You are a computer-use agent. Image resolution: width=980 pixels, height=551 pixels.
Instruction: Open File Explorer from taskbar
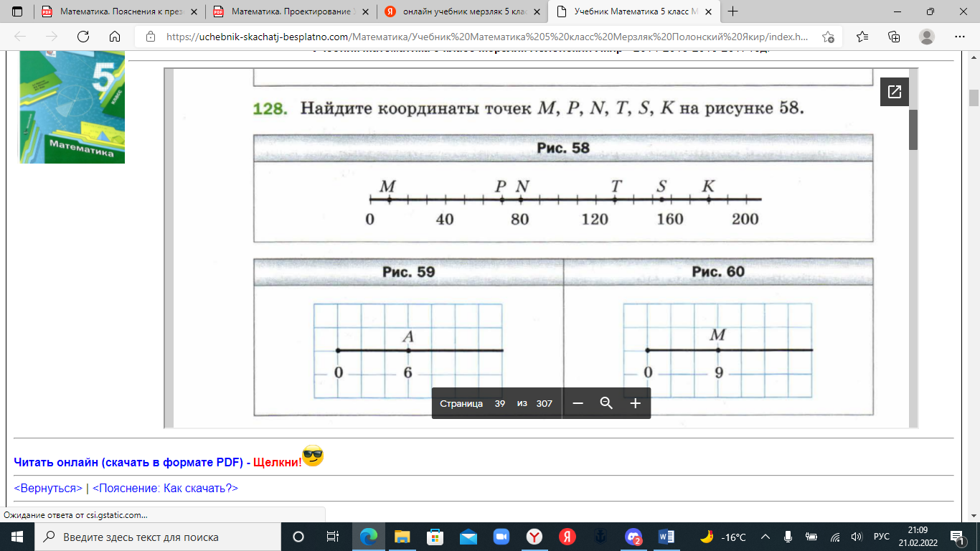coord(402,537)
